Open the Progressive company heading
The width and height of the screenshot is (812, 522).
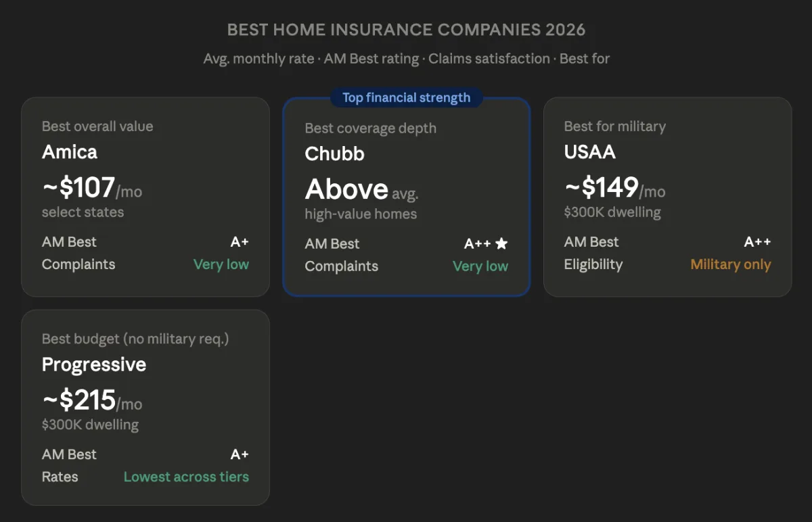tap(94, 364)
